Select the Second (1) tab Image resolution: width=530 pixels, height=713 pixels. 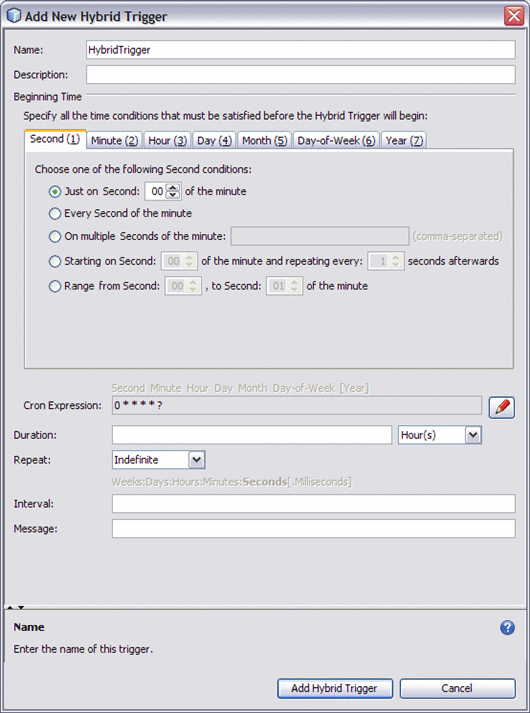[x=55, y=139]
